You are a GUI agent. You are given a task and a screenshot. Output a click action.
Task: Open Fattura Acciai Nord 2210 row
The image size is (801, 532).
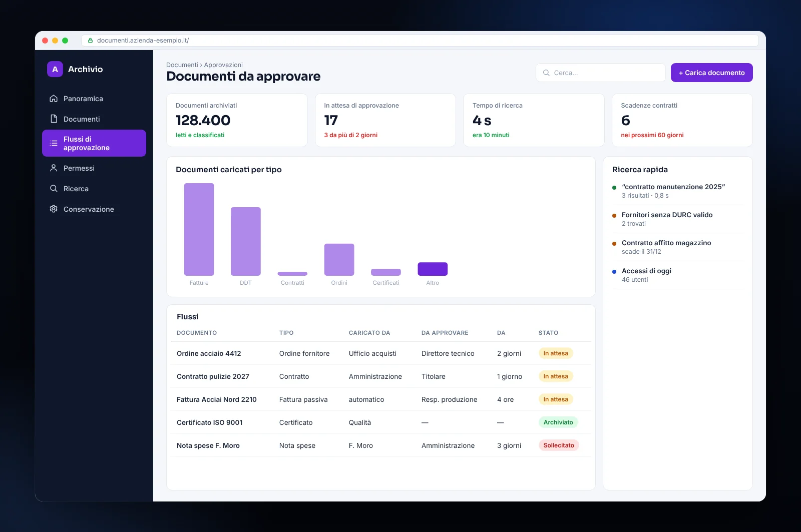click(380, 399)
